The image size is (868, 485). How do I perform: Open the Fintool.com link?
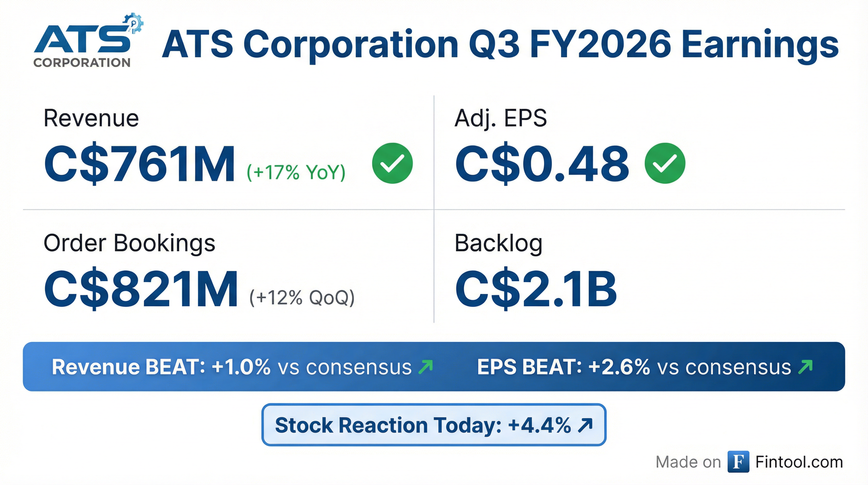799,462
